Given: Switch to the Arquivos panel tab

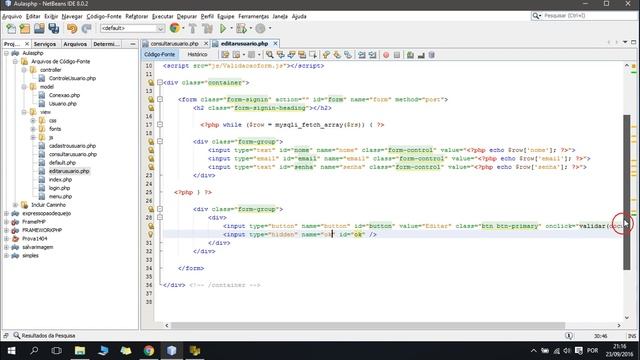Looking at the screenshot, I should tap(75, 44).
